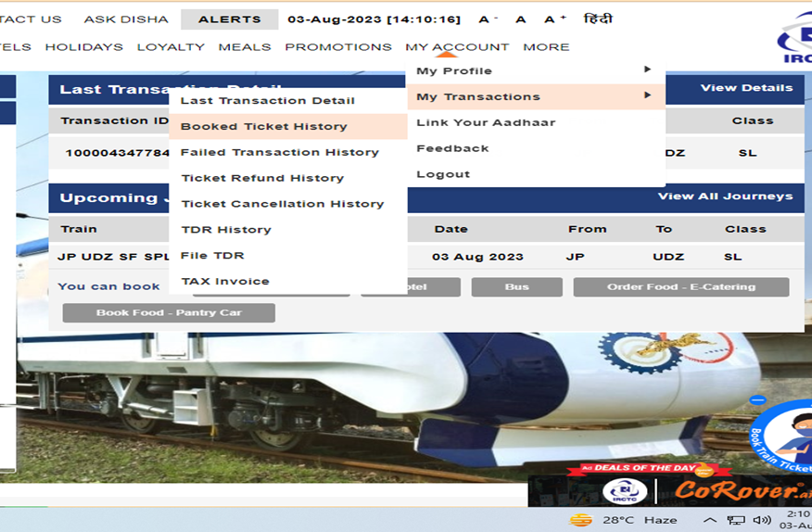
Task: Open the network icon in system tray
Action: click(737, 520)
